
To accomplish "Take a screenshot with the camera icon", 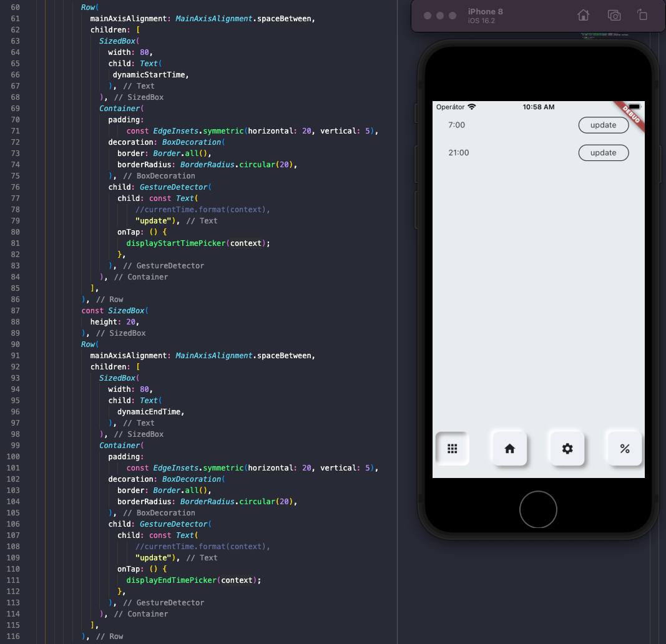I will (x=614, y=15).
